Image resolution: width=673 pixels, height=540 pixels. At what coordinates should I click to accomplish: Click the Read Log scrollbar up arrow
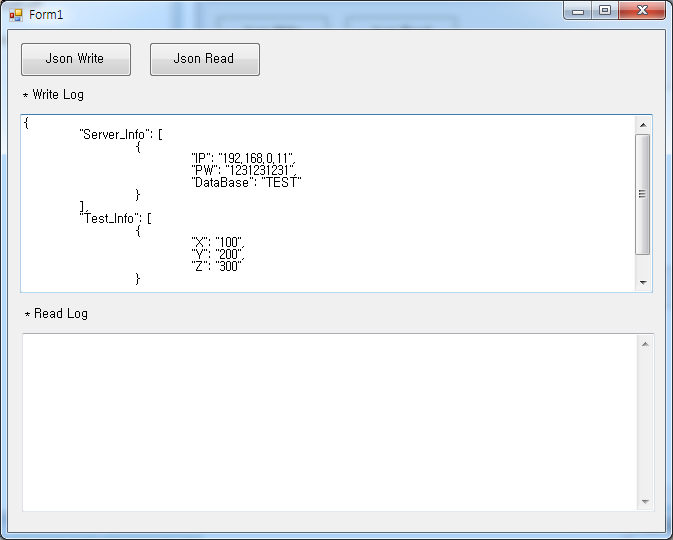tap(645, 344)
